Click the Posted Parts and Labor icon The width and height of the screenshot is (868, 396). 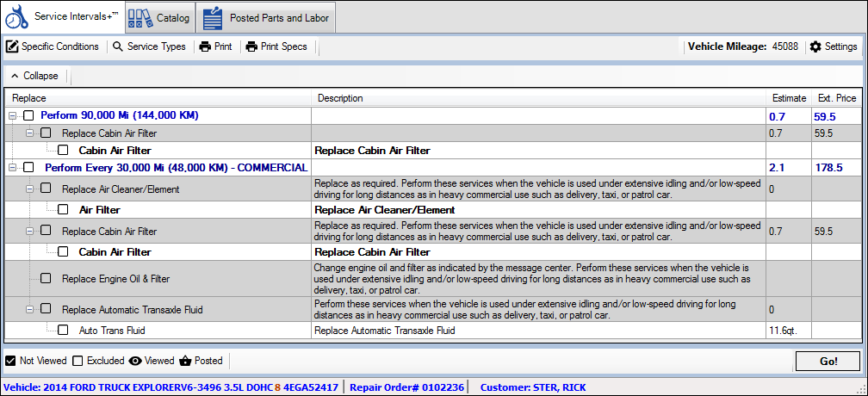pyautogui.click(x=213, y=18)
